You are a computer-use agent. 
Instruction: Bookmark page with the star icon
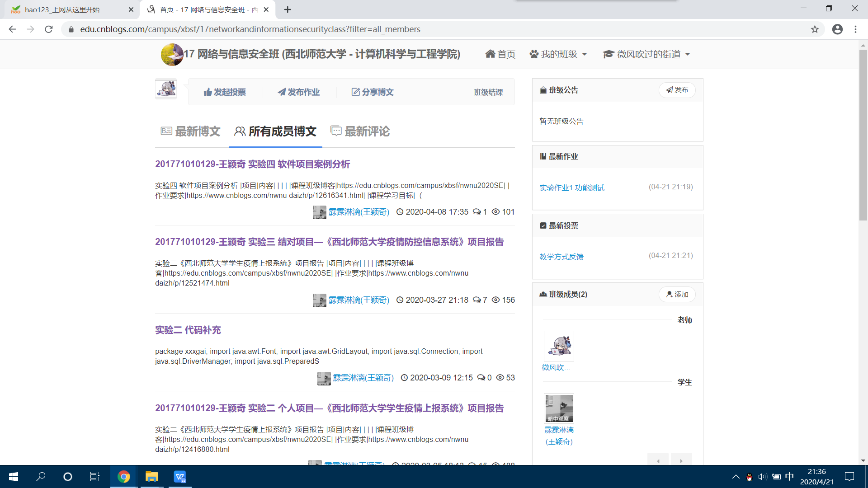815,29
